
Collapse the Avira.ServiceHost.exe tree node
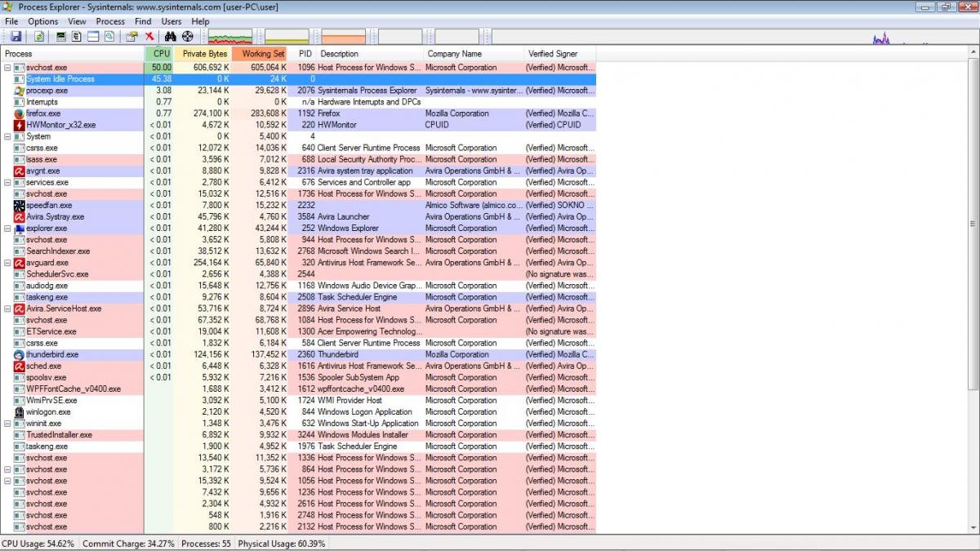click(7, 309)
